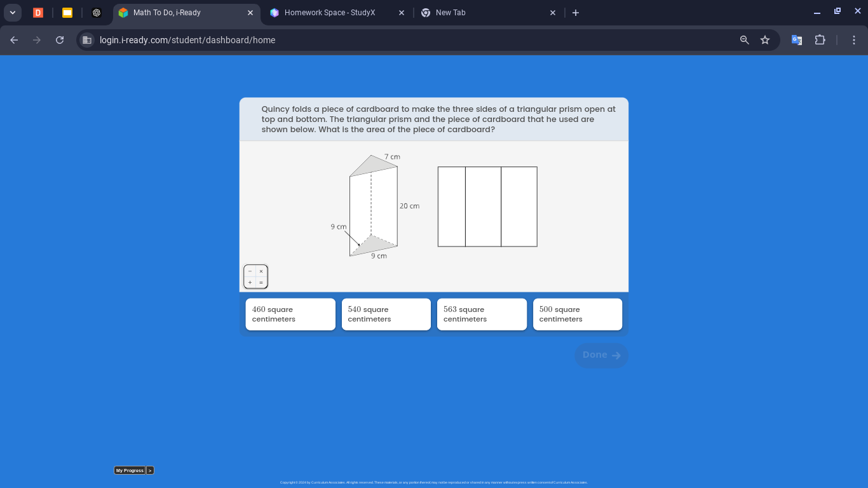
Task: Select answer 460 square centimeters
Action: coord(290,315)
